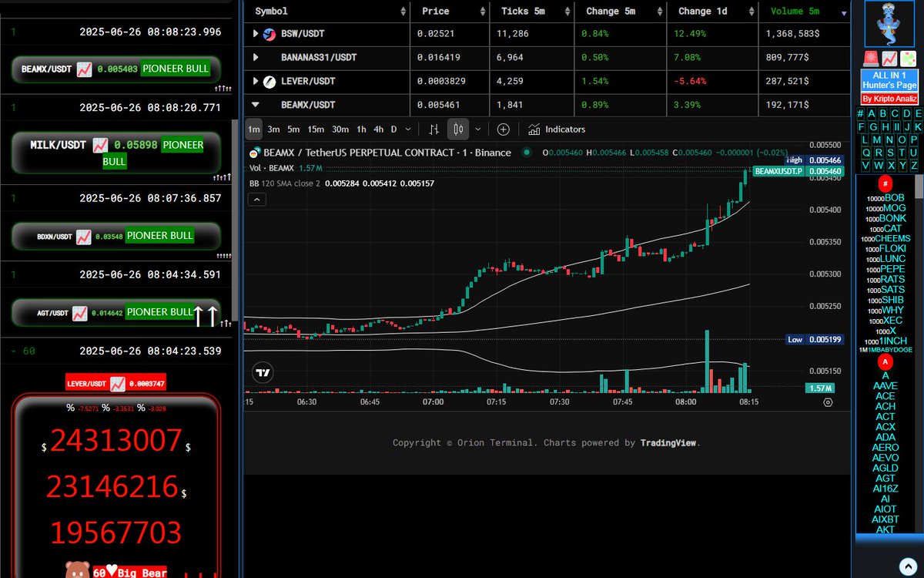Click the By Kripto Analiz button
The height and width of the screenshot is (578, 924).
(889, 99)
